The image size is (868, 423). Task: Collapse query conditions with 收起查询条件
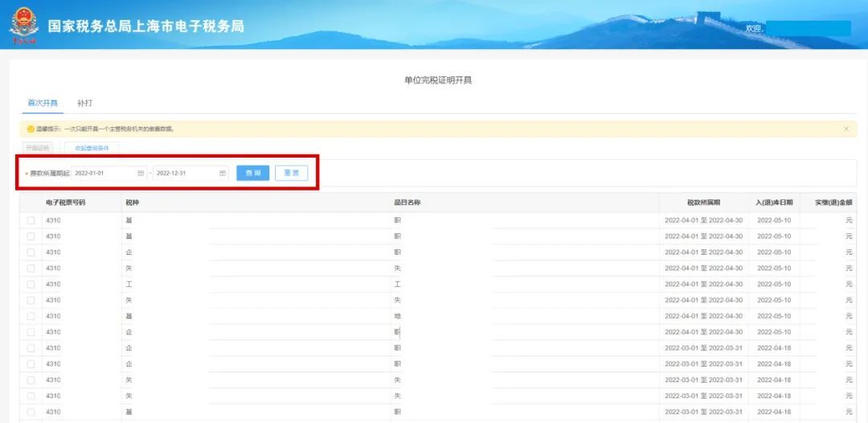pyautogui.click(x=92, y=148)
